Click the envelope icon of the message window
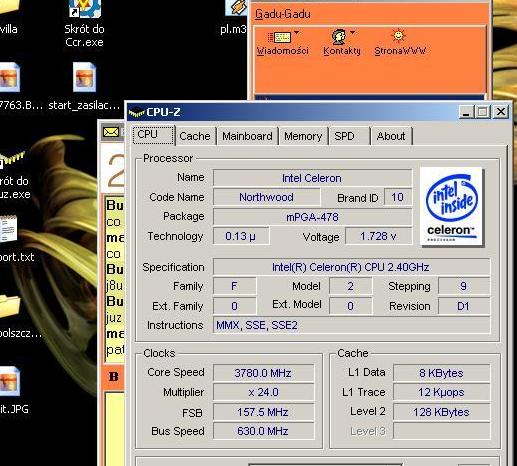 [111, 132]
